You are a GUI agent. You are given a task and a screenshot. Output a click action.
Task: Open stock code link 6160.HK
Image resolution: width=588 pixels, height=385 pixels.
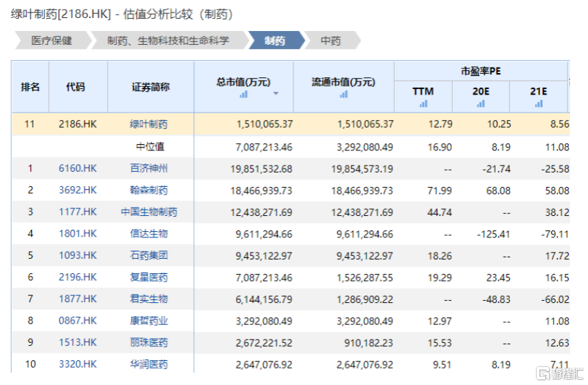tap(77, 168)
